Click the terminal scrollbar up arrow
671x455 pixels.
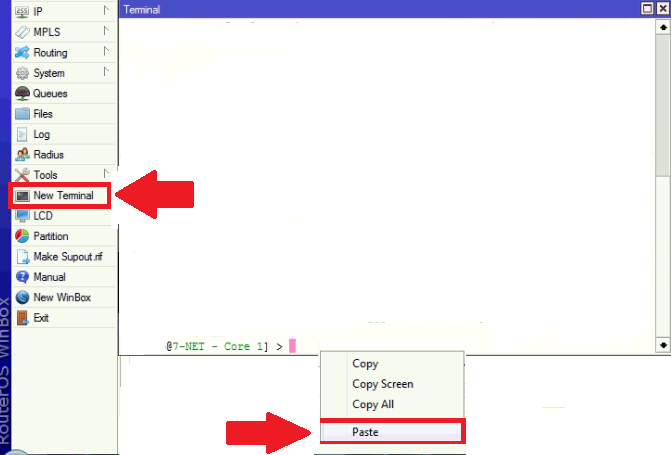click(663, 27)
